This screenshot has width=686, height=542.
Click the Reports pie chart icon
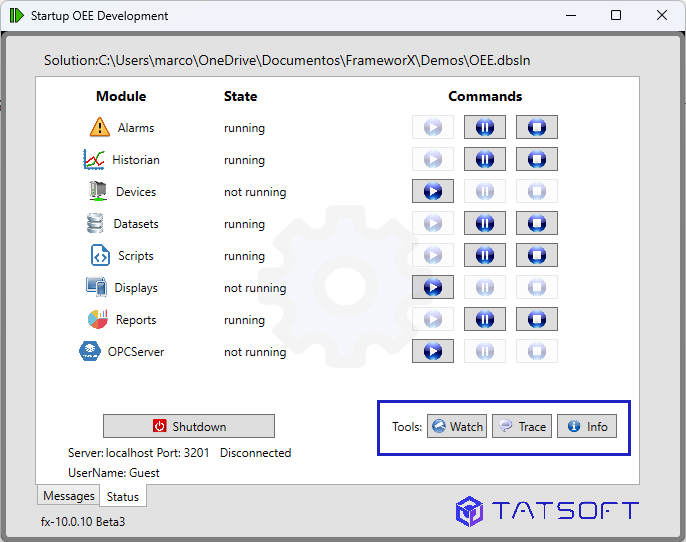98,320
